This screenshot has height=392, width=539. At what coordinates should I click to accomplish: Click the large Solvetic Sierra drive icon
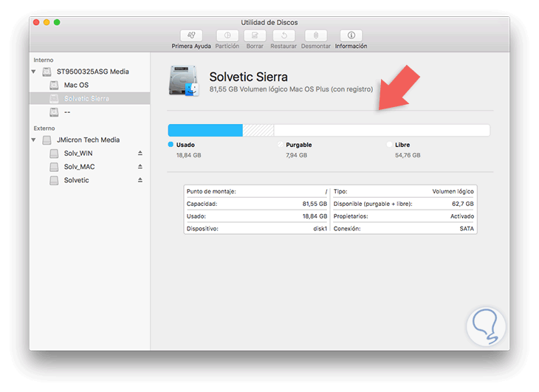(184, 81)
